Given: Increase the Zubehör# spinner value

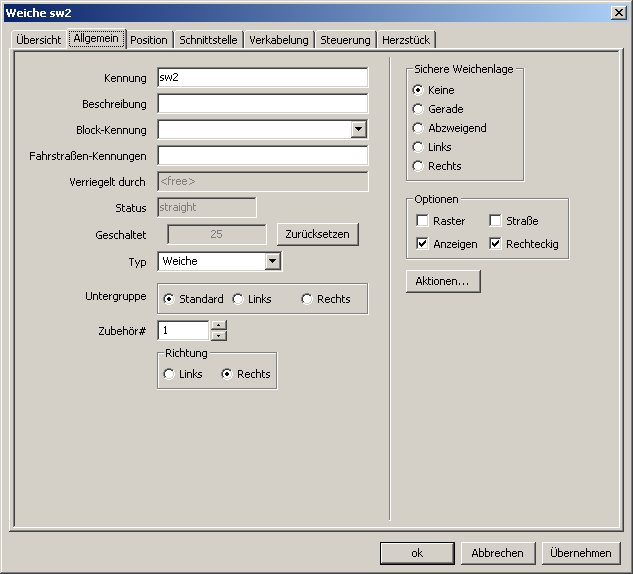Looking at the screenshot, I should tap(219, 325).
